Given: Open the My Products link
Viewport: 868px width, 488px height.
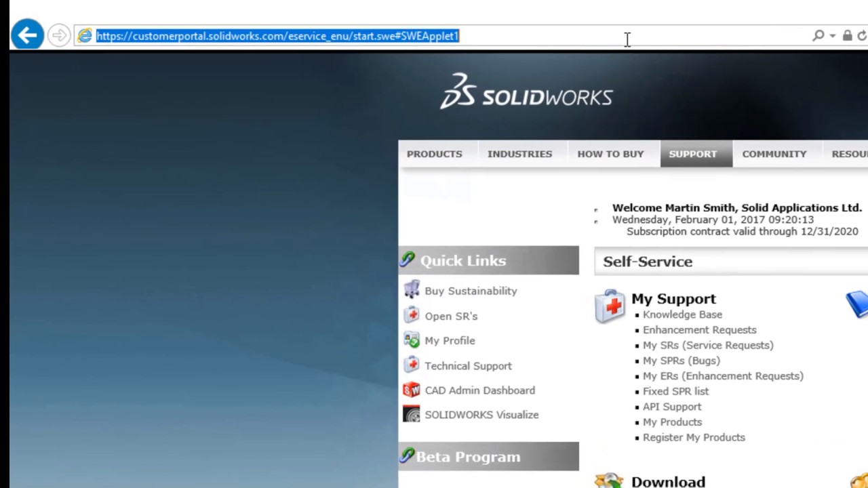Looking at the screenshot, I should click(672, 422).
